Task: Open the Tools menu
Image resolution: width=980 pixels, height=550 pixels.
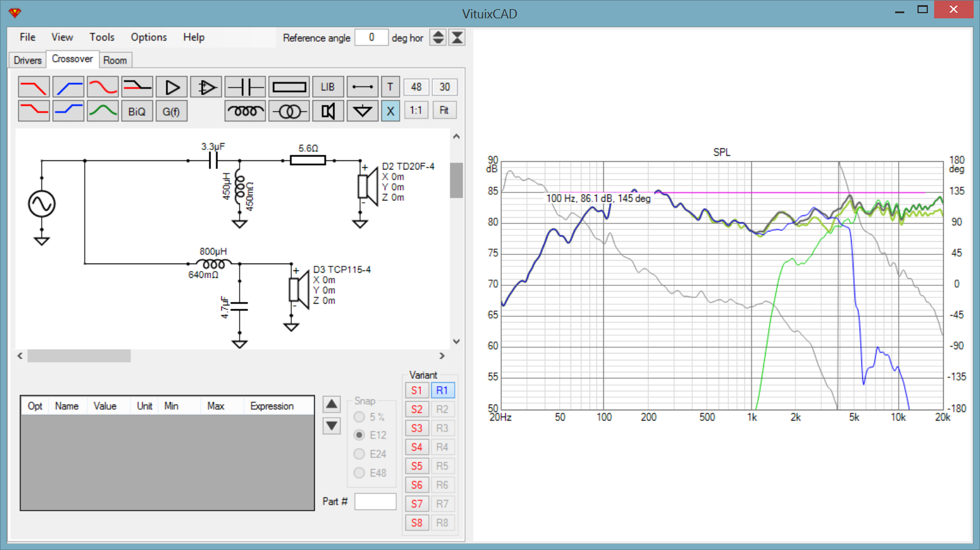Action: pyautogui.click(x=102, y=37)
